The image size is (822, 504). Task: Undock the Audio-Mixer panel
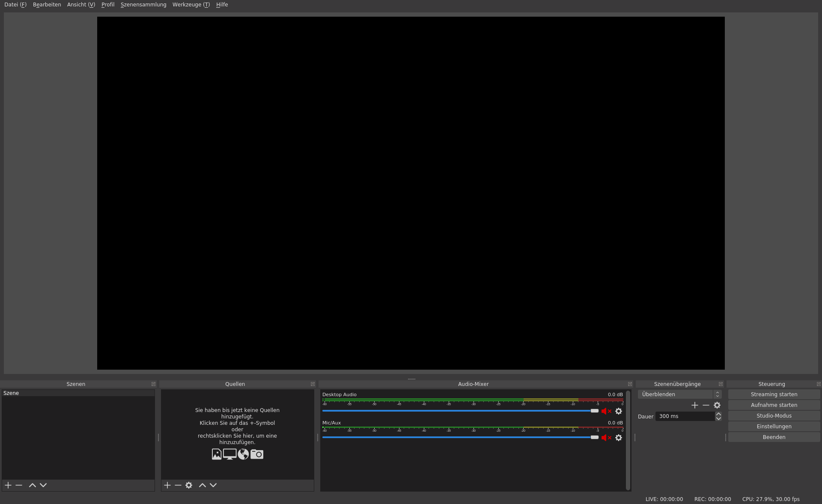630,384
